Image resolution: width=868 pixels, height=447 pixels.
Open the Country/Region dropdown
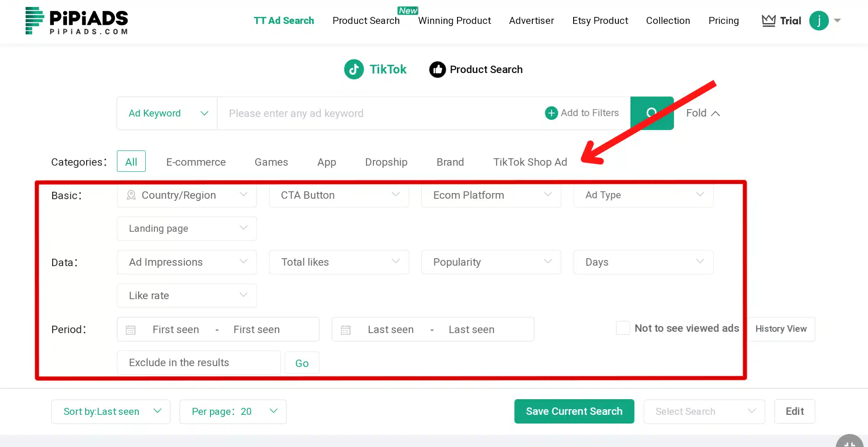point(187,195)
